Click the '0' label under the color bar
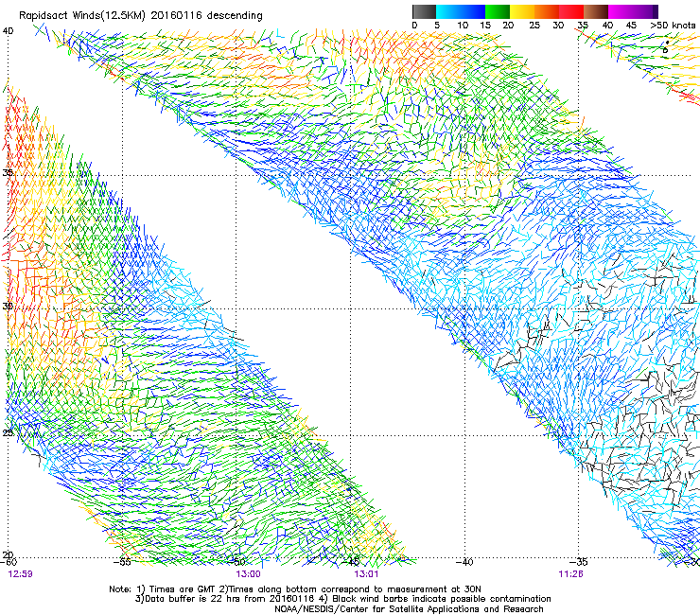Image resolution: width=700 pixels, height=615 pixels. 414,26
